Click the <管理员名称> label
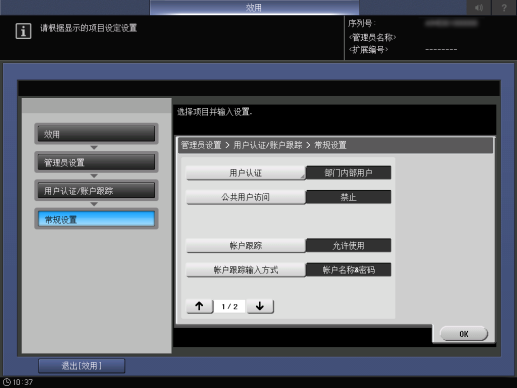The image size is (517, 388). pos(372,37)
